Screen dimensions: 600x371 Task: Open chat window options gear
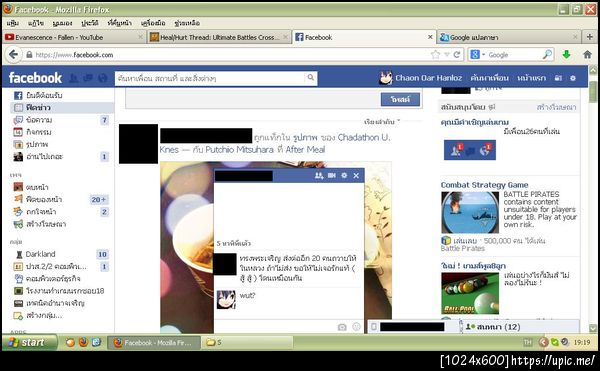[x=344, y=176]
